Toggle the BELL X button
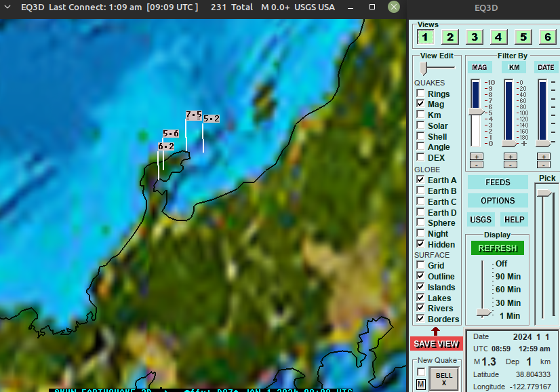This screenshot has width=560, height=392. [x=444, y=379]
